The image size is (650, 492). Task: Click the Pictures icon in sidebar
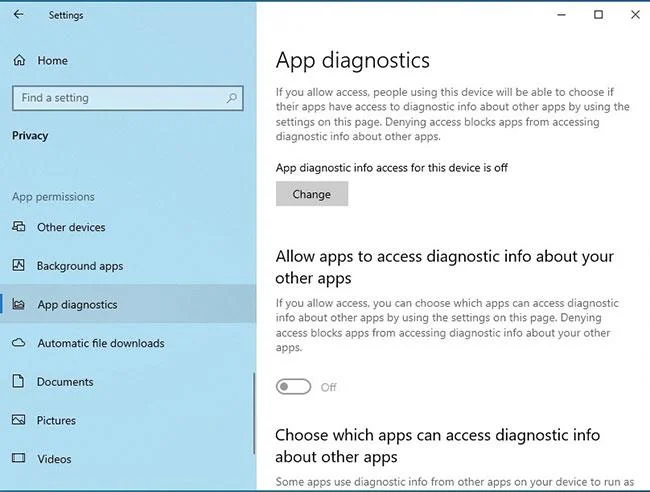click(x=19, y=420)
